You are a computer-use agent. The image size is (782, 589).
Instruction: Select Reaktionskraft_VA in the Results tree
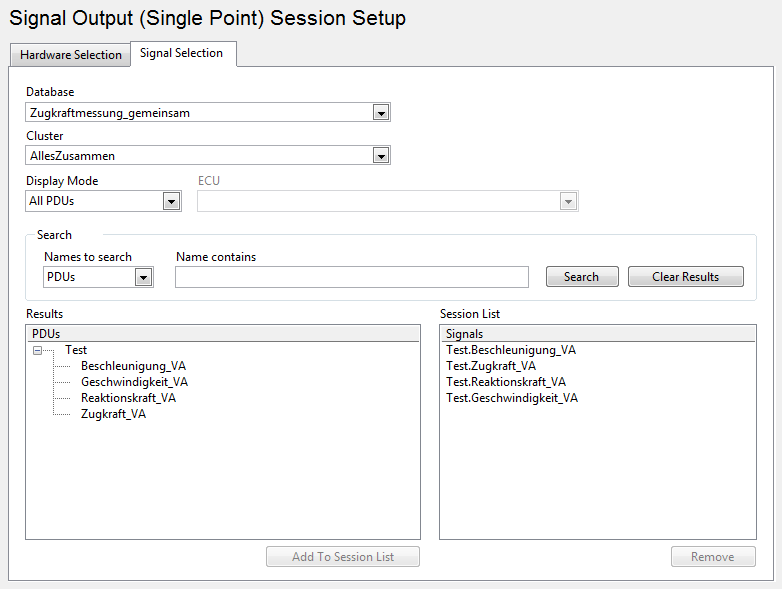128,398
